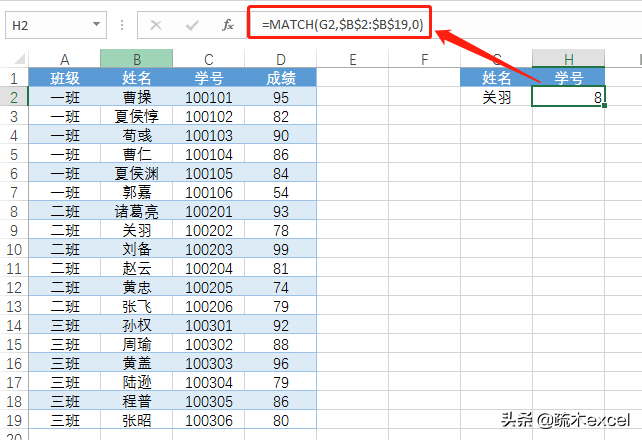The height and width of the screenshot is (440, 642).
Task: Click score cell 80 in row 19
Action: click(x=280, y=420)
